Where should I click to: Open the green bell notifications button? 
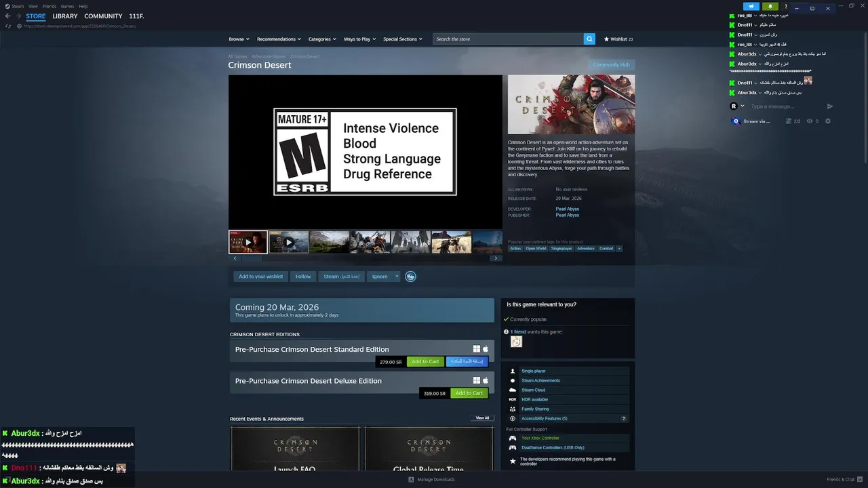coord(770,6)
